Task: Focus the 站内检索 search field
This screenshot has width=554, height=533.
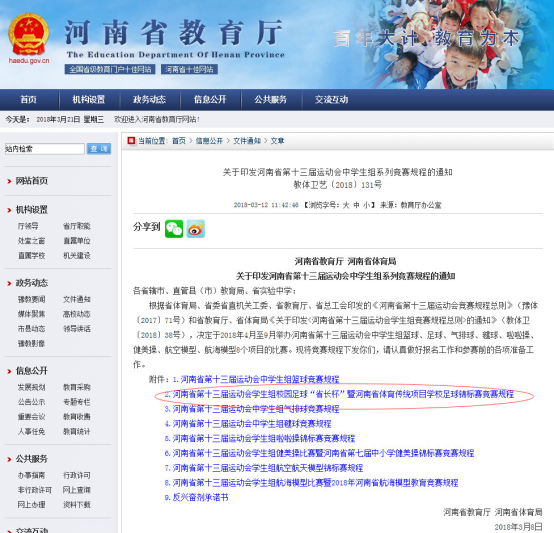Action: point(45,149)
